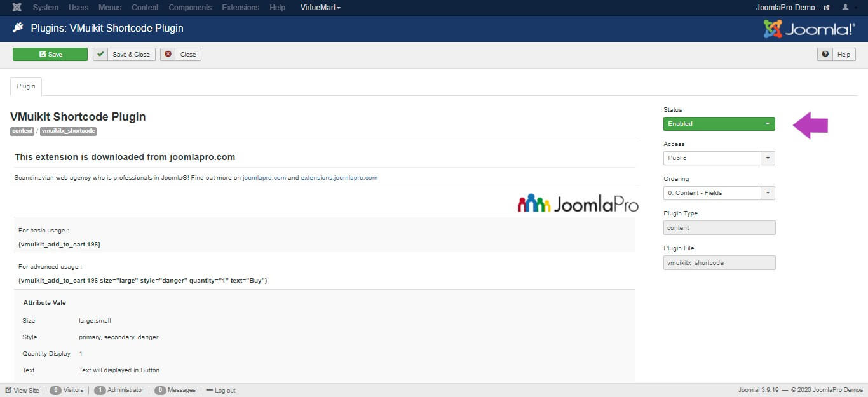Click the advanced usage shortcode text

click(143, 280)
